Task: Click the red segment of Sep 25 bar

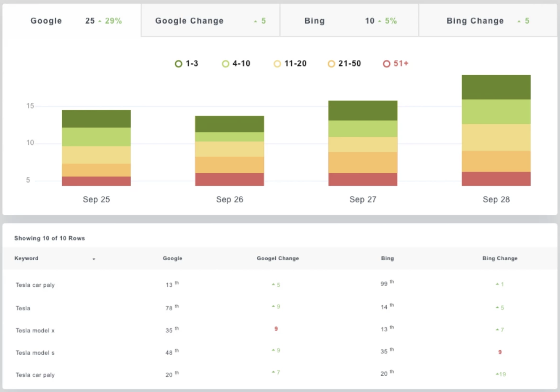Action: coord(96,181)
